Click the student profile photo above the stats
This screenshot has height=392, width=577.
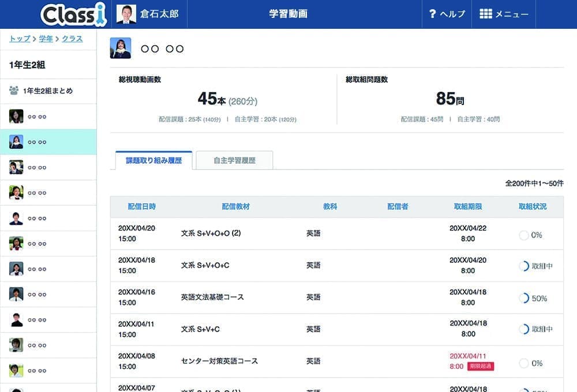[122, 48]
